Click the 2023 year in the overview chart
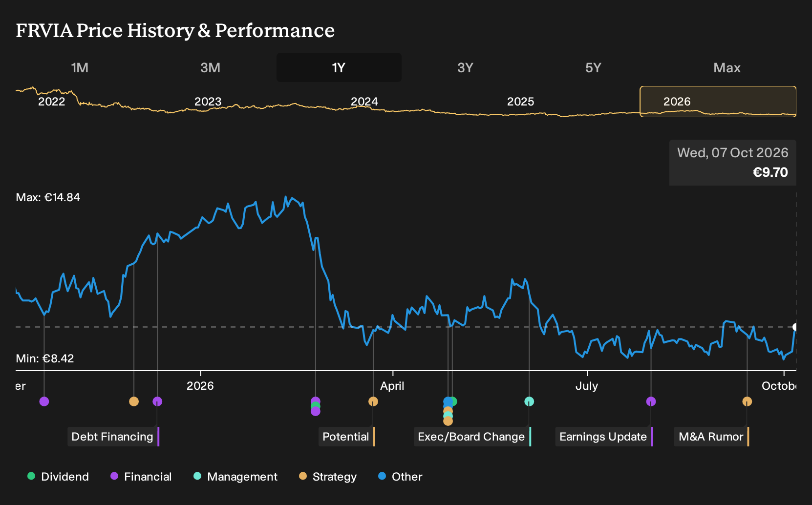 pos(208,102)
